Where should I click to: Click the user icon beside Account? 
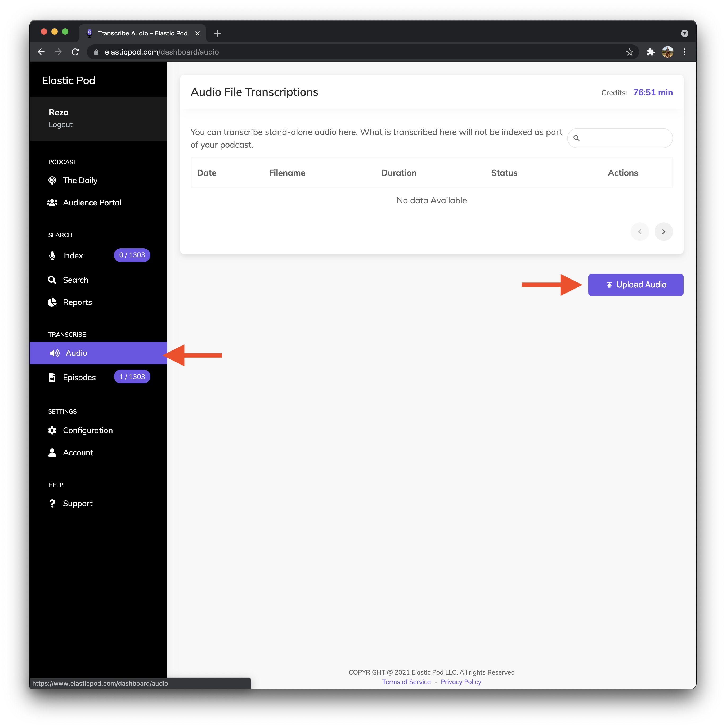click(x=52, y=452)
